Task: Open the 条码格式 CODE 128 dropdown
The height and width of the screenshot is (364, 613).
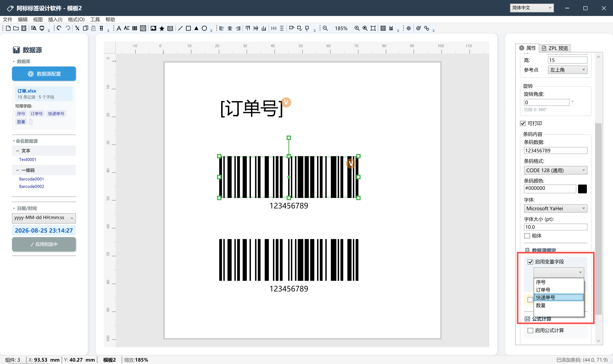Action: tap(555, 170)
